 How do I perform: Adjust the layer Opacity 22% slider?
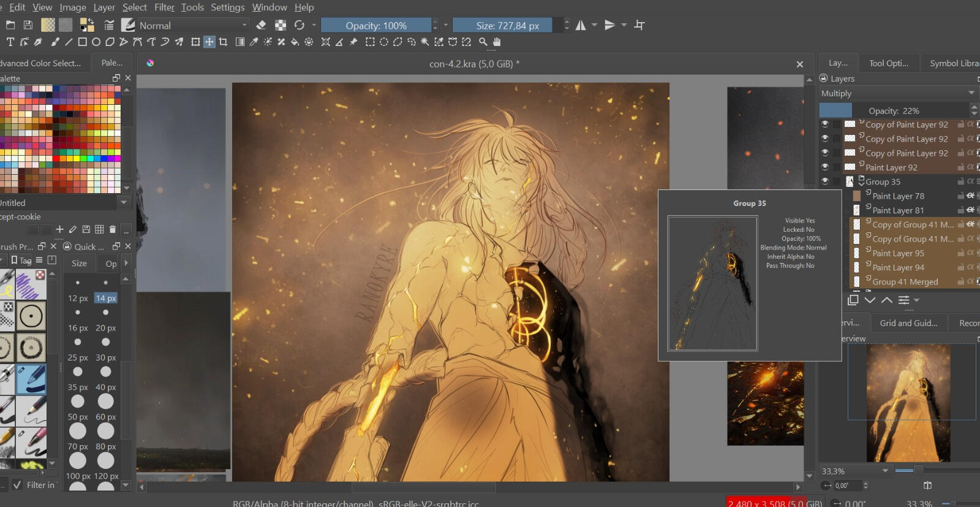click(894, 110)
